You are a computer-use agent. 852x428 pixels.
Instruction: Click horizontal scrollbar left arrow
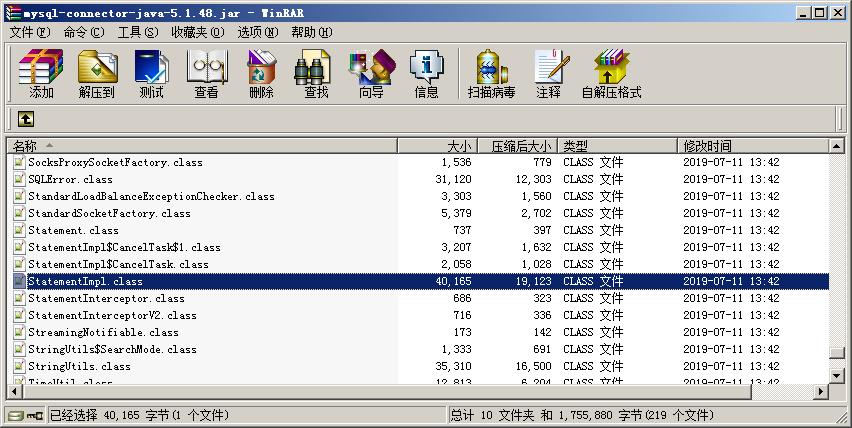click(15, 391)
